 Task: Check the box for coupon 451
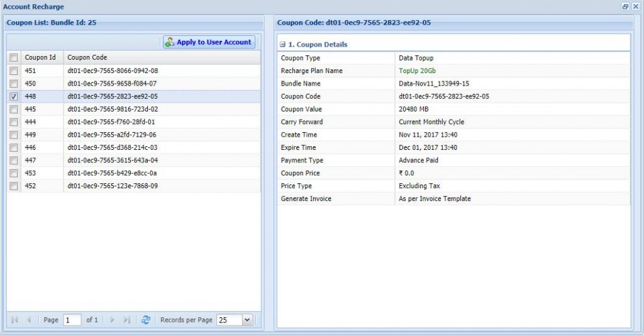14,71
